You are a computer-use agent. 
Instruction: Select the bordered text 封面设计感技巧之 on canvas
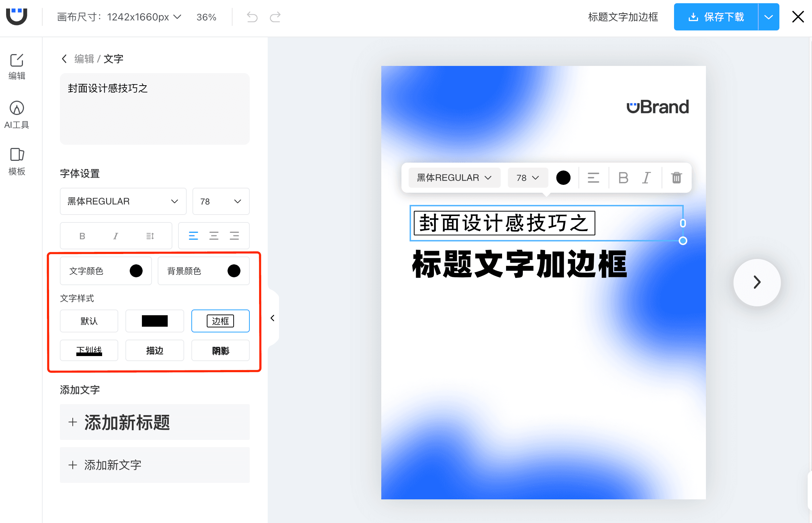coord(505,223)
